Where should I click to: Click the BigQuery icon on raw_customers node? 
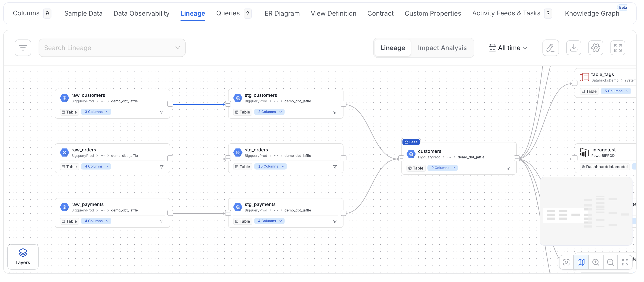tap(65, 98)
